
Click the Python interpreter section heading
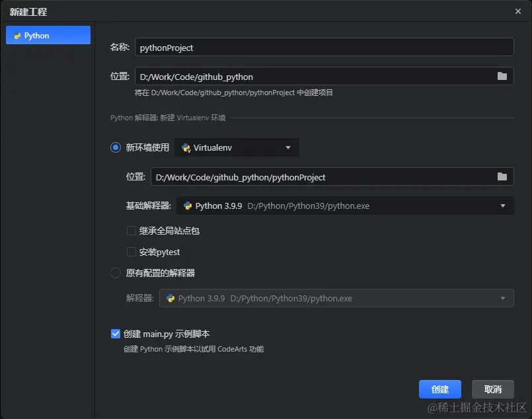[168, 118]
